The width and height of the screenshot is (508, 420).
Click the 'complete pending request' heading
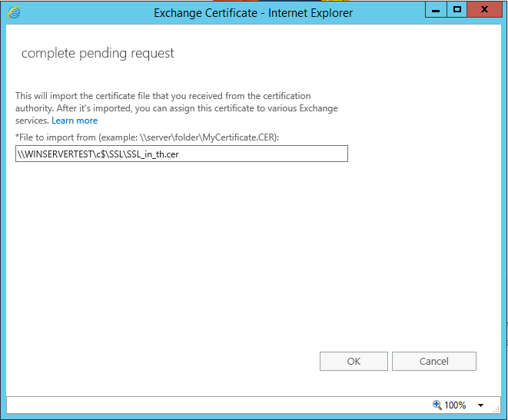pyautogui.click(x=98, y=53)
